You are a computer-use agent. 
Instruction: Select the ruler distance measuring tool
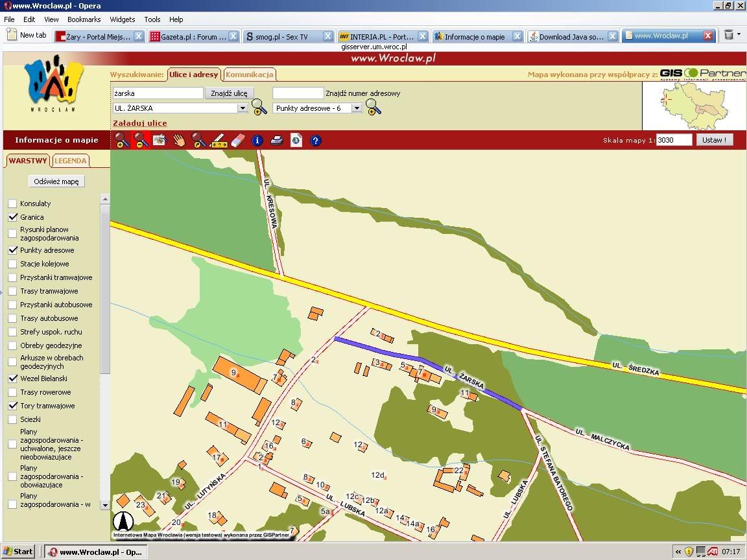[x=219, y=140]
